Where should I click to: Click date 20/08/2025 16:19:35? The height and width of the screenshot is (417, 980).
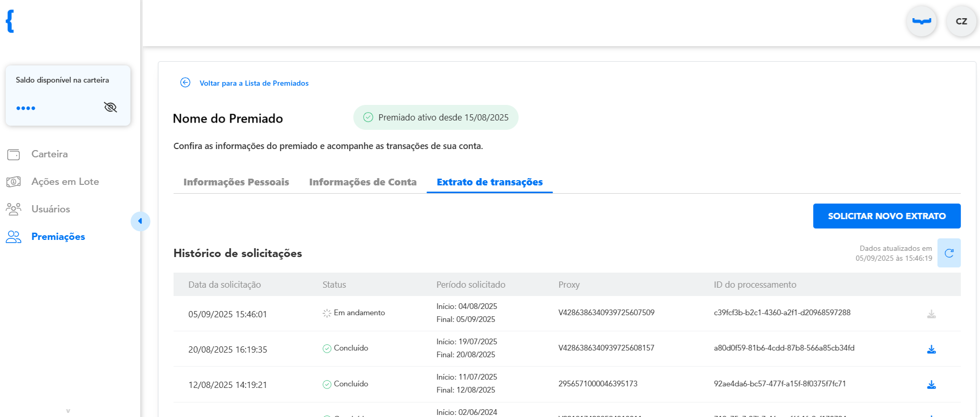(228, 349)
